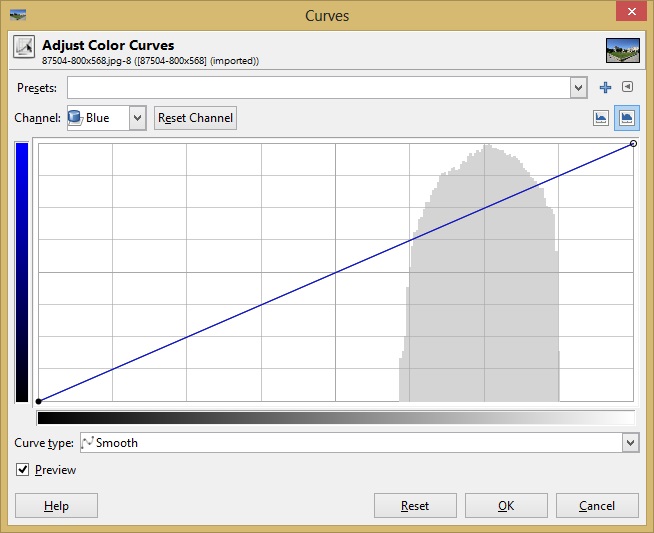Save current settings with the plus icon

click(605, 88)
